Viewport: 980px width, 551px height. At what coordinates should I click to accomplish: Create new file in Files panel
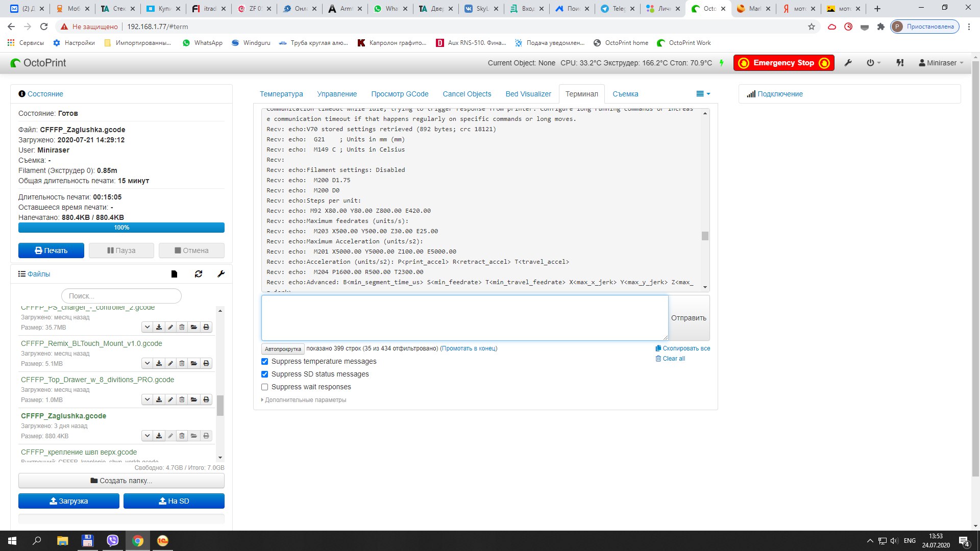tap(174, 274)
